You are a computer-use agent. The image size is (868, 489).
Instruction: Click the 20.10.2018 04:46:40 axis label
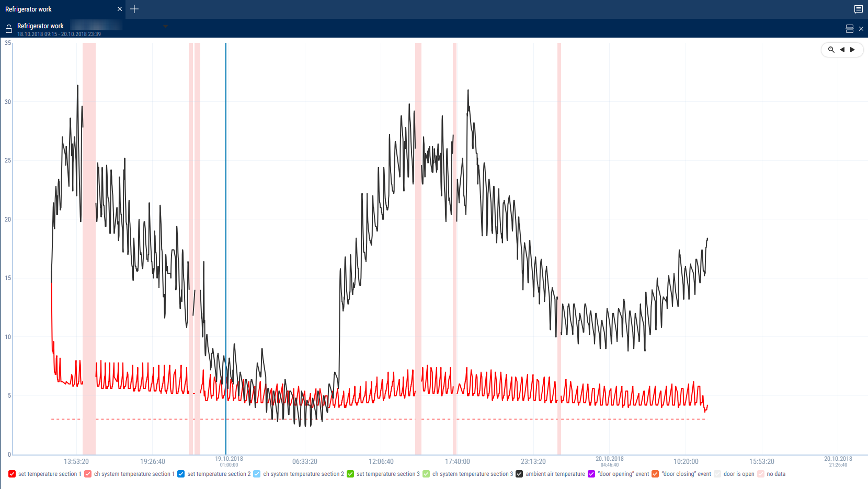coord(610,461)
